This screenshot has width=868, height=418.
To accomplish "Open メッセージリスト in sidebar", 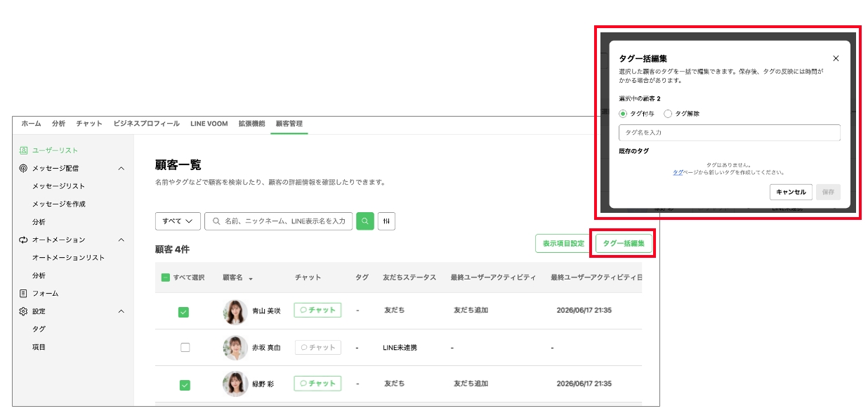I will coord(59,186).
